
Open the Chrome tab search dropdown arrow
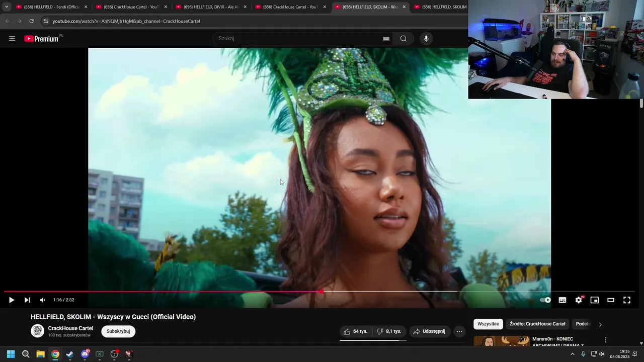click(7, 7)
